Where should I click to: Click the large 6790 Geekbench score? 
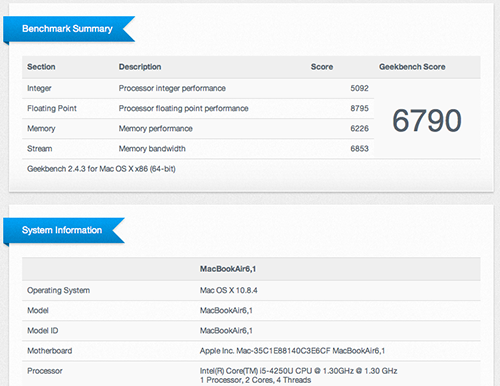[x=427, y=121]
